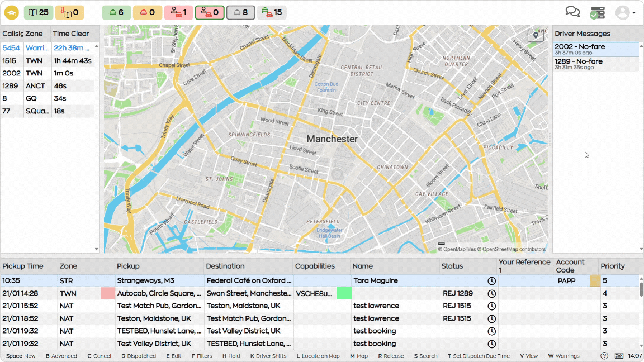
Task: Open K Driver Shifts shortcut
Action: tap(268, 356)
